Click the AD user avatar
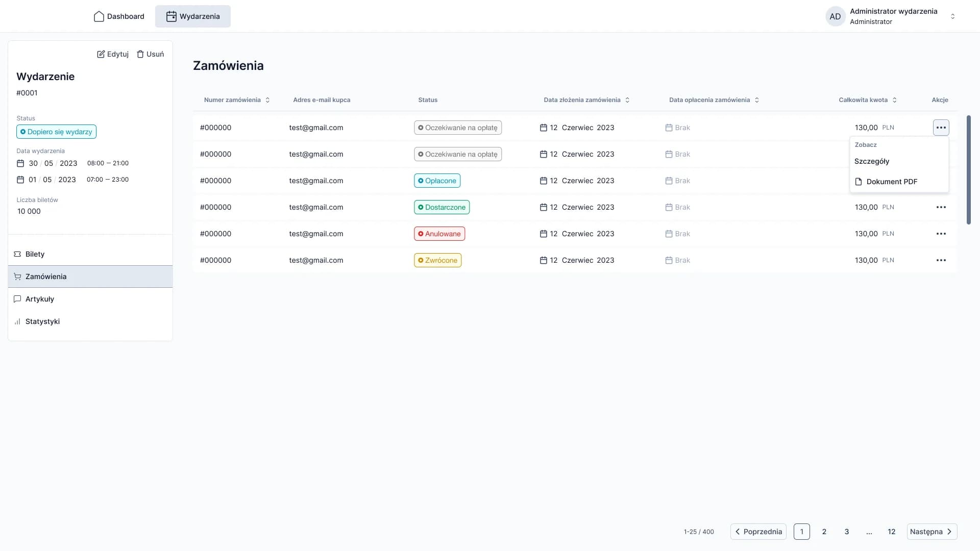 coord(835,16)
